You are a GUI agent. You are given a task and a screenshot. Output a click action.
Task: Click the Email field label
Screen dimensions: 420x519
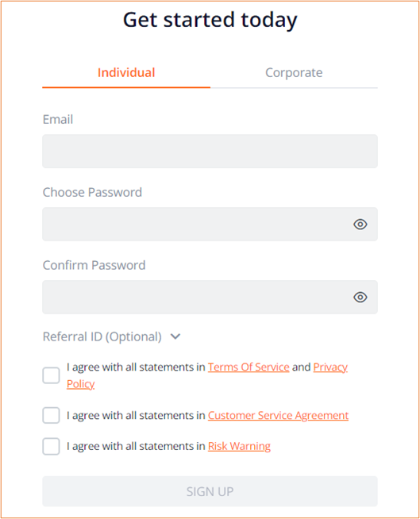[x=58, y=120]
